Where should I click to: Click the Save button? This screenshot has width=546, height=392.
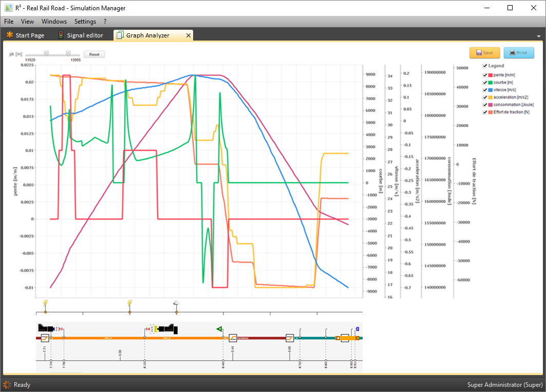point(484,52)
